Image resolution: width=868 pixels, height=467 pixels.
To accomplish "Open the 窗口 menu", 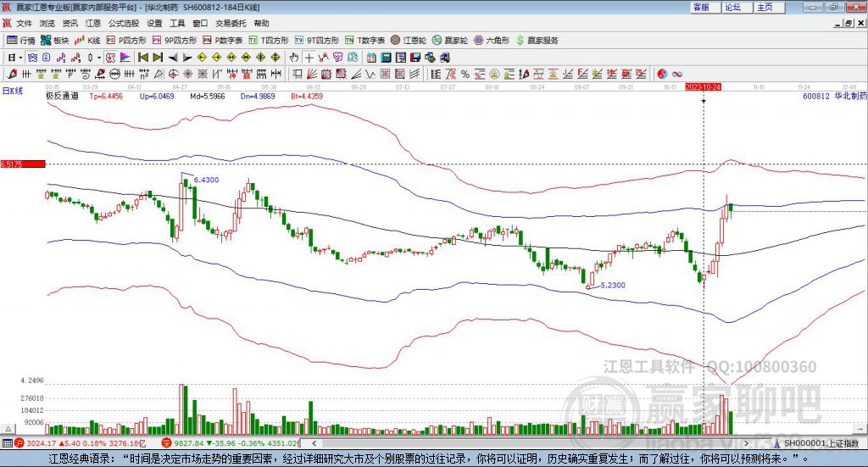I will (x=200, y=23).
